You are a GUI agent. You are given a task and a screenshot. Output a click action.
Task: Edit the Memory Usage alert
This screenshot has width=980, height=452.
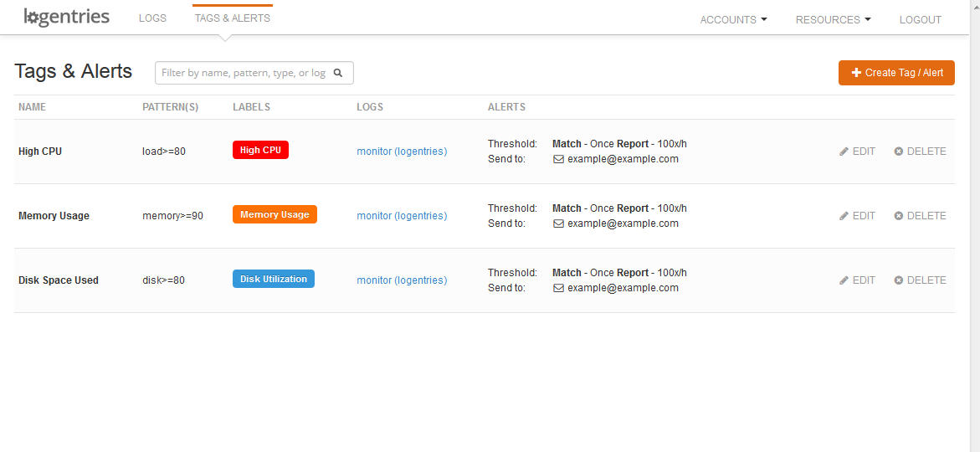coord(857,216)
